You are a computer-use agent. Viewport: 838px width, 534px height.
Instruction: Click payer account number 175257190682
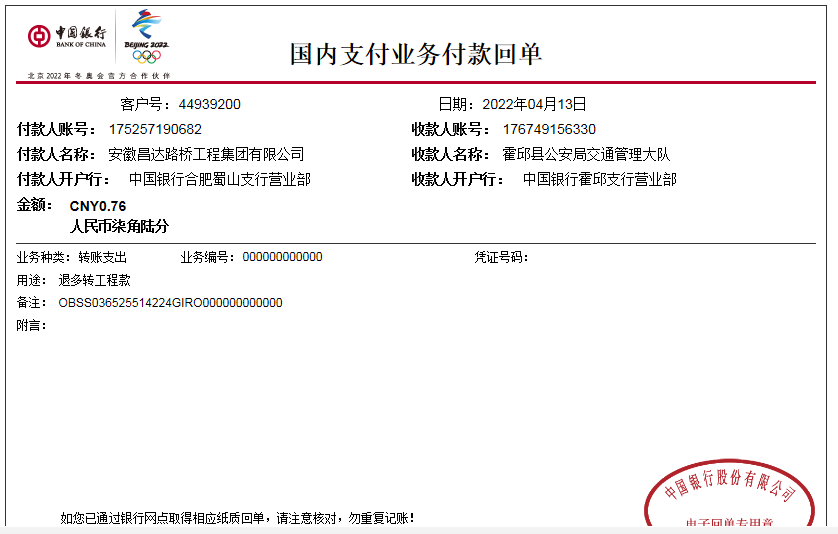[x=155, y=129]
